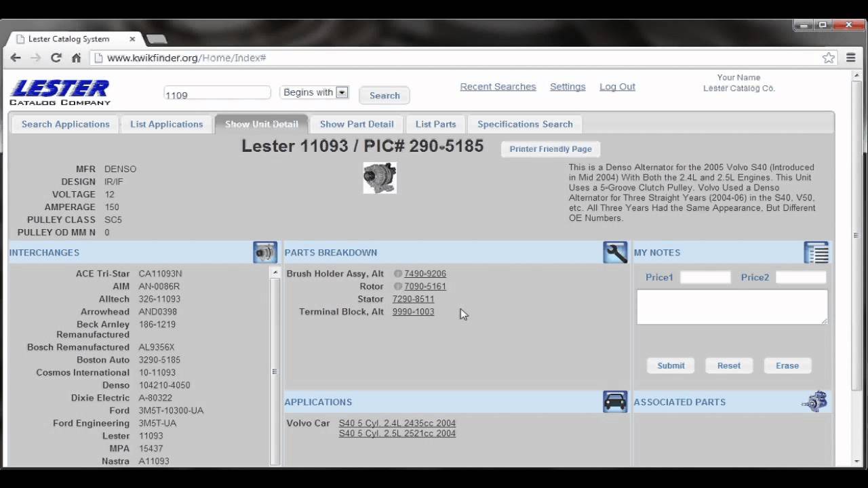Click info icon beside Brush Holder Assy

coord(398,274)
